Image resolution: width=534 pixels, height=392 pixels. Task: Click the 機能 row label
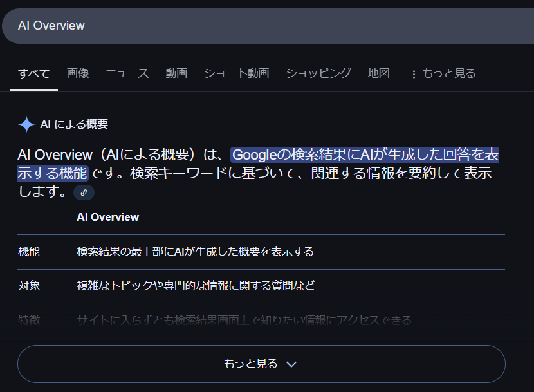29,252
